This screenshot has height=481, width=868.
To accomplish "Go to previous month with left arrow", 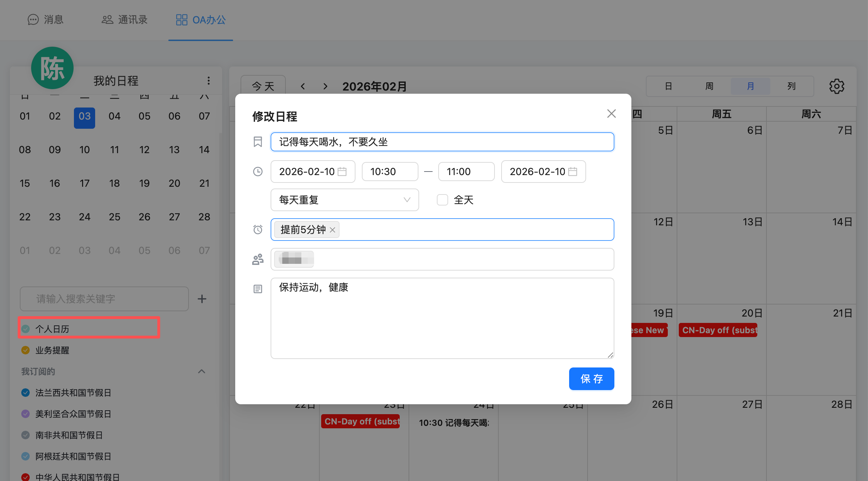I will point(303,86).
